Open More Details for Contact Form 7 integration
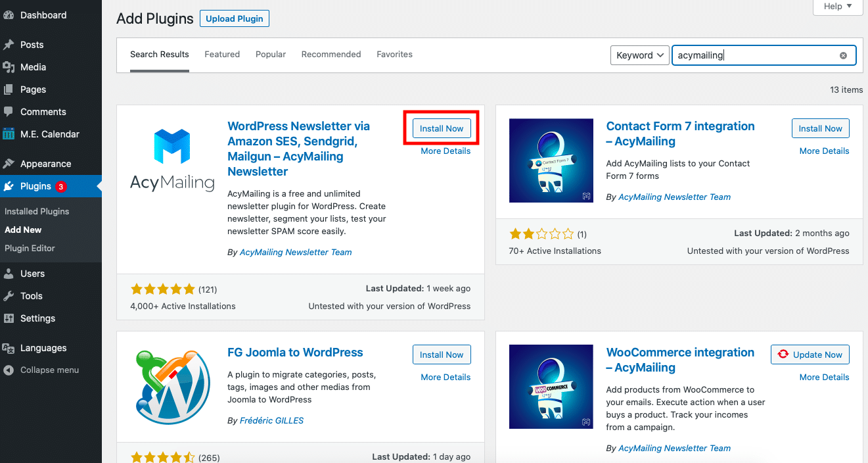This screenshot has height=463, width=868. click(824, 151)
